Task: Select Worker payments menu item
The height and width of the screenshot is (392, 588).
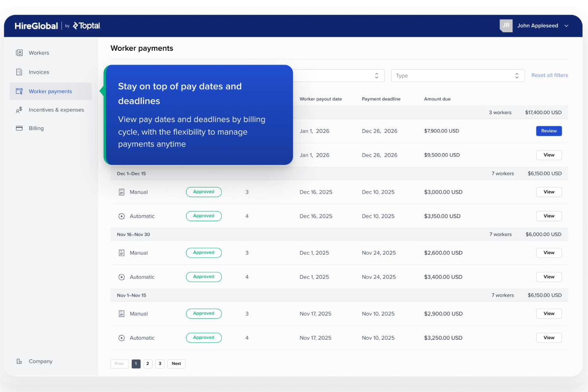Action: 50,91
